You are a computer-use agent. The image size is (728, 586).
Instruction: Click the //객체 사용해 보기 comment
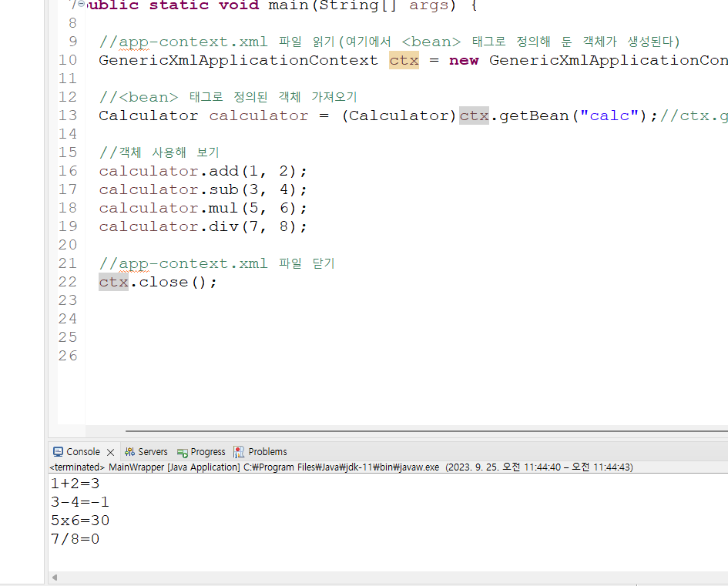point(159,152)
